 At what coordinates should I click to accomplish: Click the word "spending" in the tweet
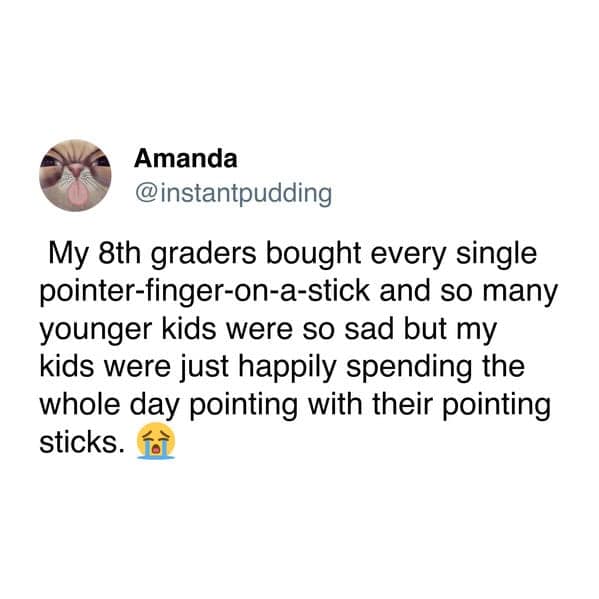(x=409, y=368)
